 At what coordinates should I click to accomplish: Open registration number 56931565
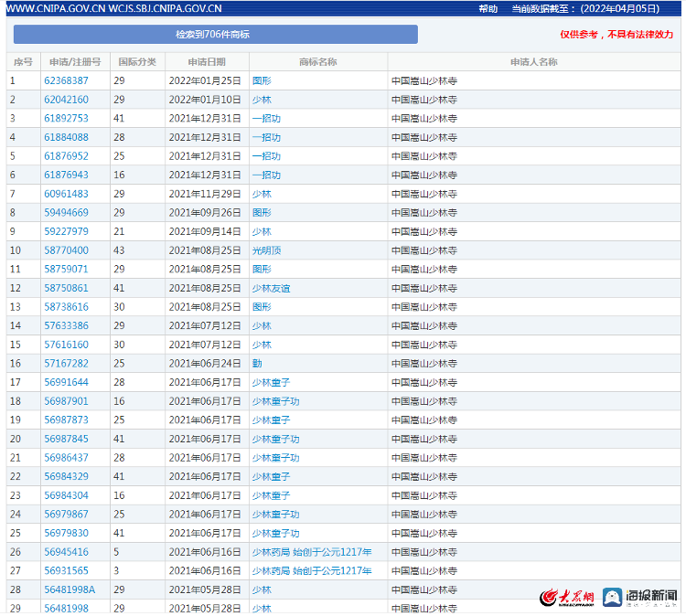[66, 571]
